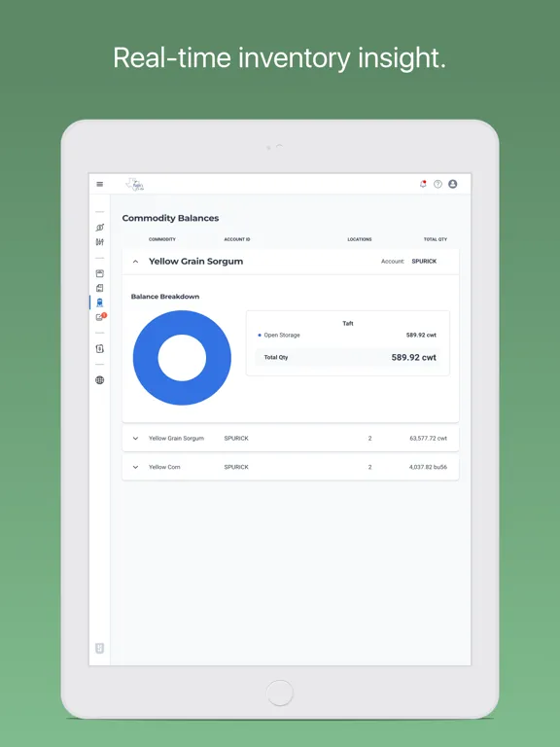Expand the Yellow Corn row

[135, 467]
